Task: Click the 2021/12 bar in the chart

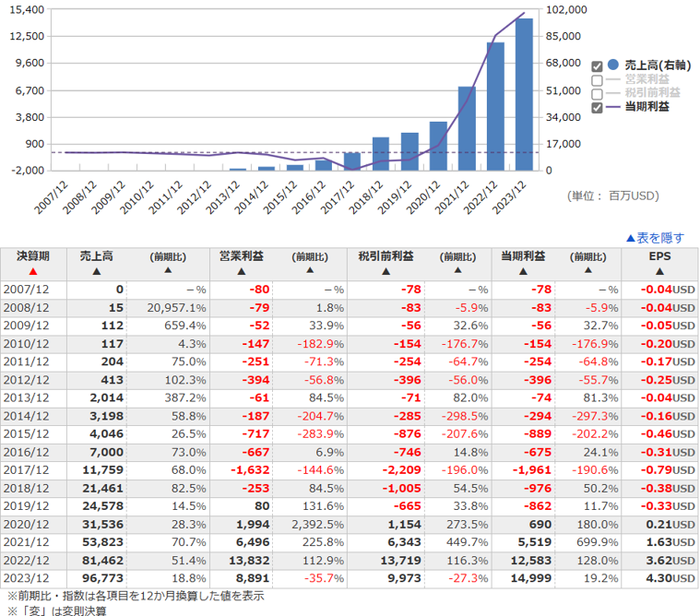Action: [x=467, y=128]
